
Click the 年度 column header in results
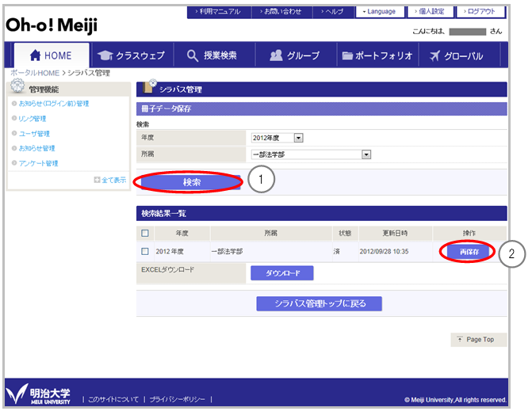[182, 233]
